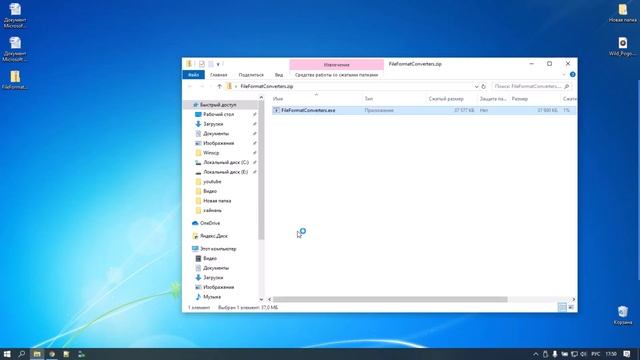Select Новая папка folder on desktop
This screenshot has height=360, width=640.
(x=622, y=13)
